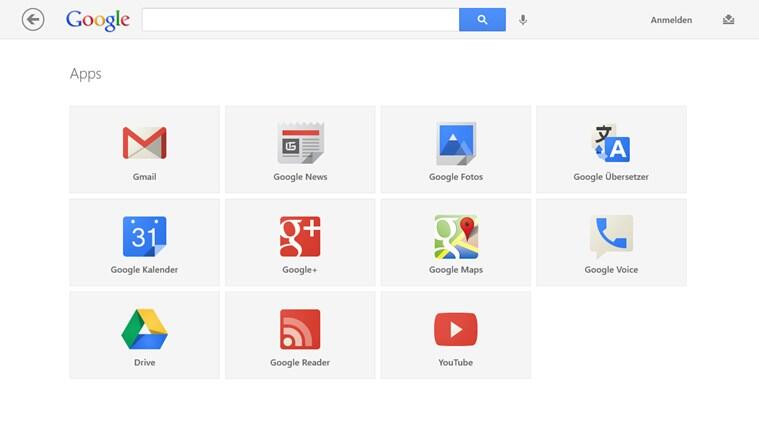Click the Google+ text label

[x=300, y=270]
